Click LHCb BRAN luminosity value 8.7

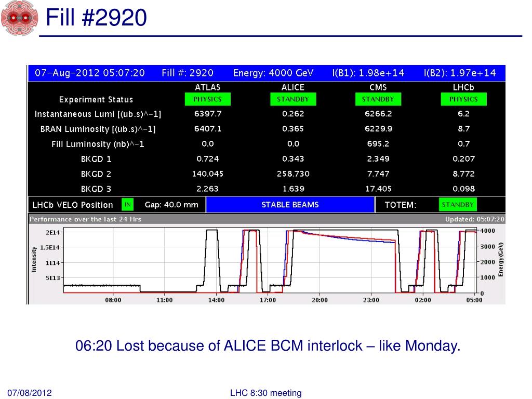point(463,129)
